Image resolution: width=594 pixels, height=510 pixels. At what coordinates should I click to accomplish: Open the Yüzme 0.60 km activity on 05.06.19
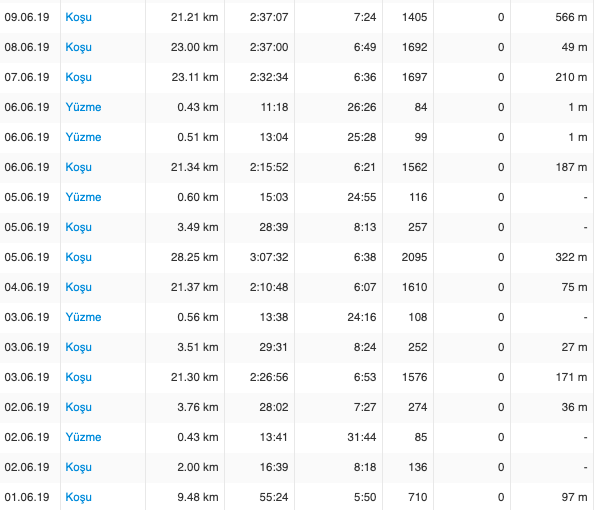(83, 197)
